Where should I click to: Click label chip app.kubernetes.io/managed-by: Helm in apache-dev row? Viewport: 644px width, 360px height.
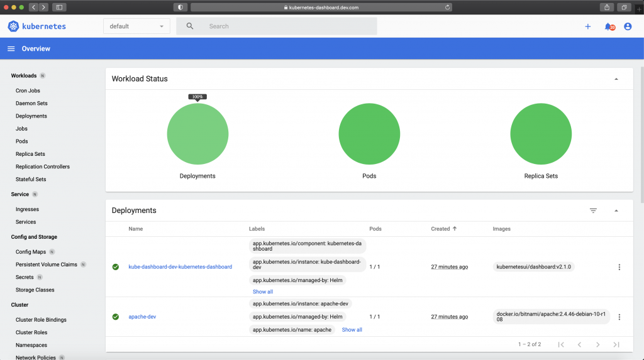tap(297, 317)
